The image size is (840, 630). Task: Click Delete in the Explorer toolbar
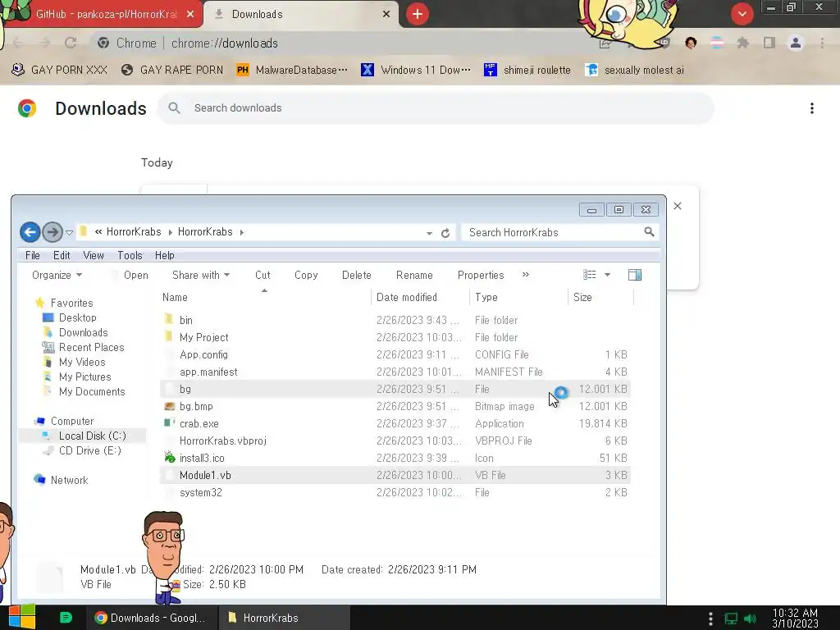coord(356,275)
